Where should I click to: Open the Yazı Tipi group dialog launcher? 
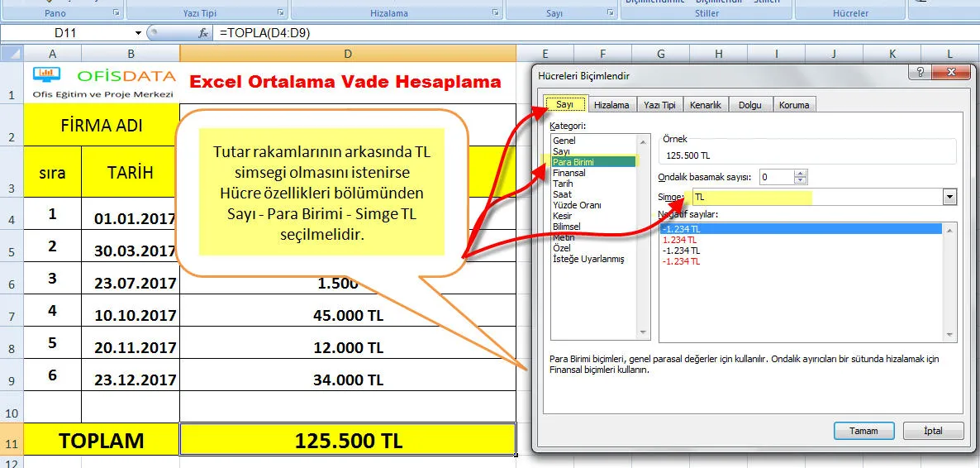(x=281, y=13)
